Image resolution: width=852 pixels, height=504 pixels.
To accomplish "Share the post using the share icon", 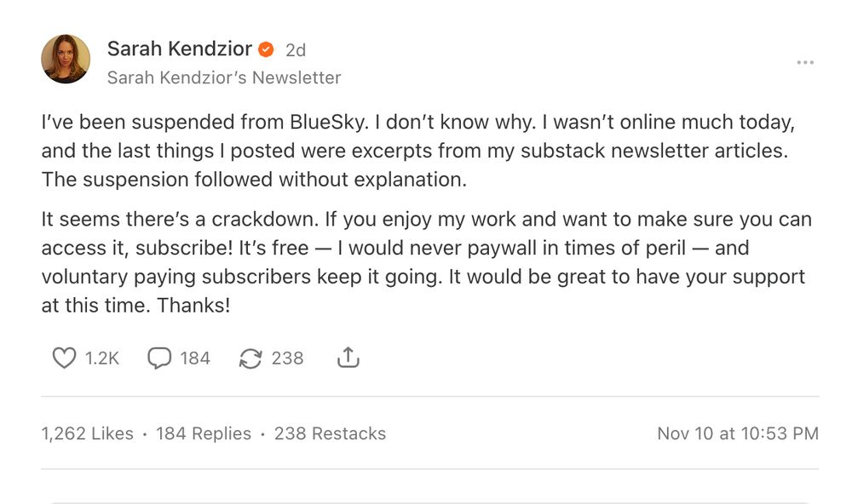I will point(348,357).
